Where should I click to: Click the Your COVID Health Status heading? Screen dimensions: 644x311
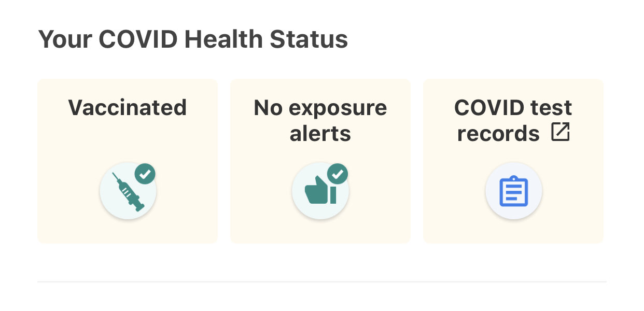tap(193, 39)
